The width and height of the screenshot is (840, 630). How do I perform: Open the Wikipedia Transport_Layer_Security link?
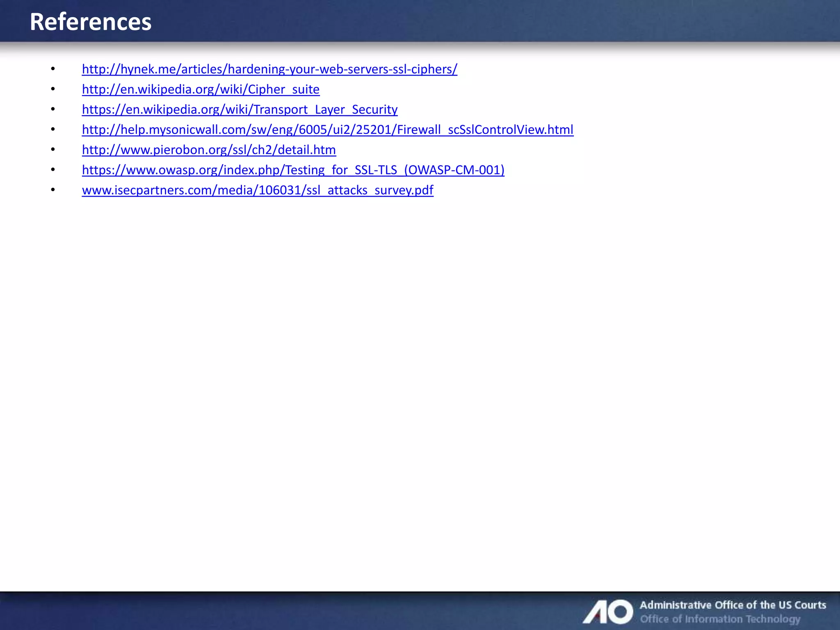click(x=240, y=109)
